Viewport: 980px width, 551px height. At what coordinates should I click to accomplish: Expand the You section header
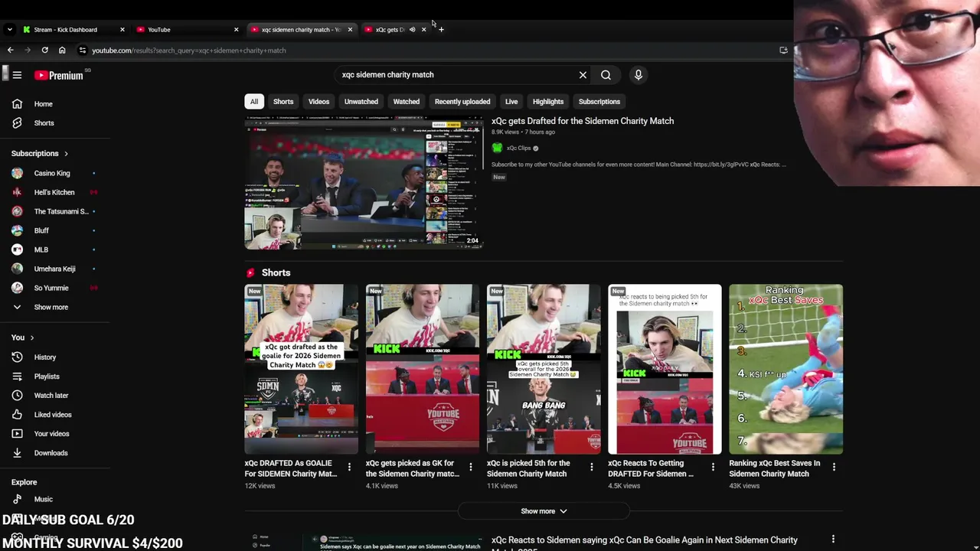pos(23,337)
